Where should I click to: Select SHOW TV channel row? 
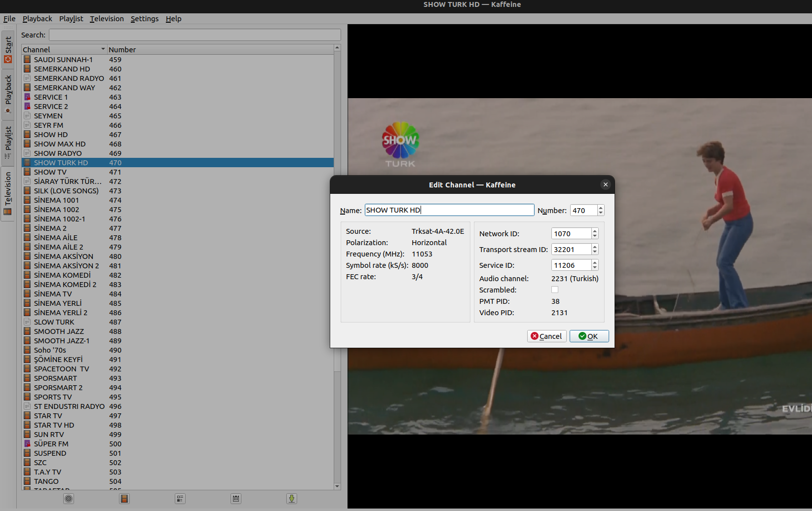point(178,172)
